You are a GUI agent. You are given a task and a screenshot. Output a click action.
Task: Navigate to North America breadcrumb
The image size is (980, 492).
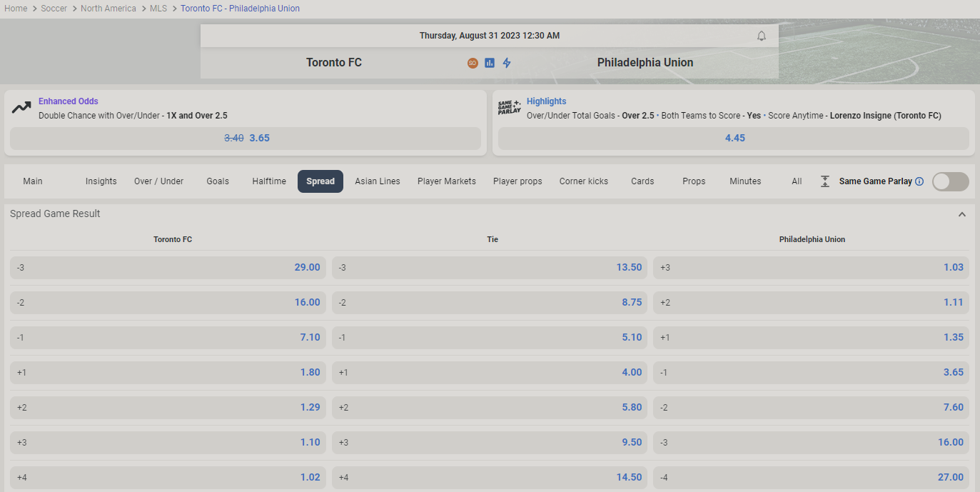[x=108, y=9]
